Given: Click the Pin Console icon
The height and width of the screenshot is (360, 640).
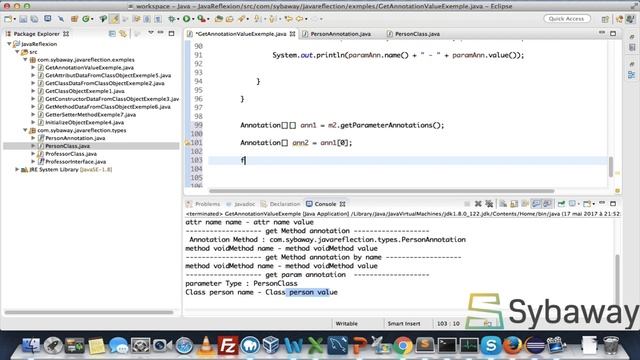Looking at the screenshot, I should [x=562, y=204].
